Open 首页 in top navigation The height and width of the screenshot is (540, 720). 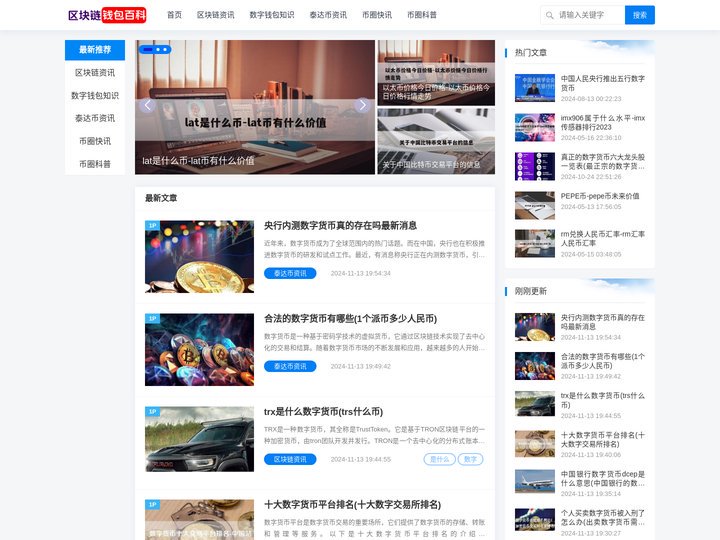click(x=174, y=15)
